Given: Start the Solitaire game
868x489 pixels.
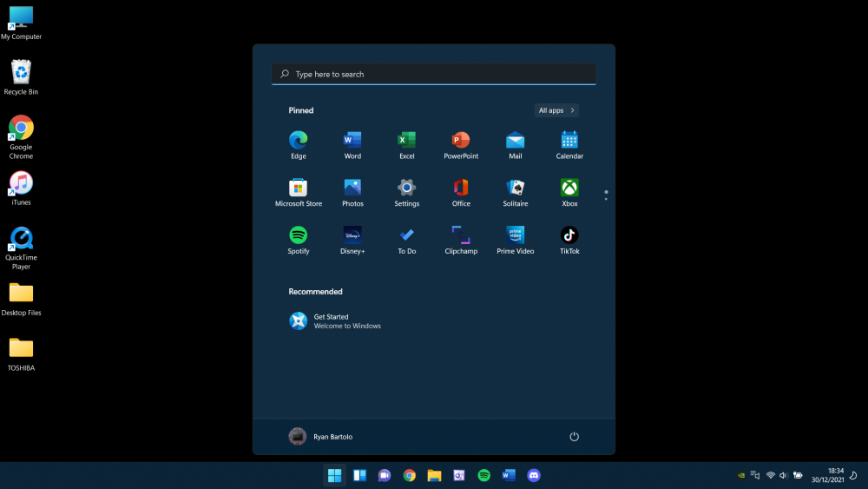Looking at the screenshot, I should pyautogui.click(x=515, y=193).
